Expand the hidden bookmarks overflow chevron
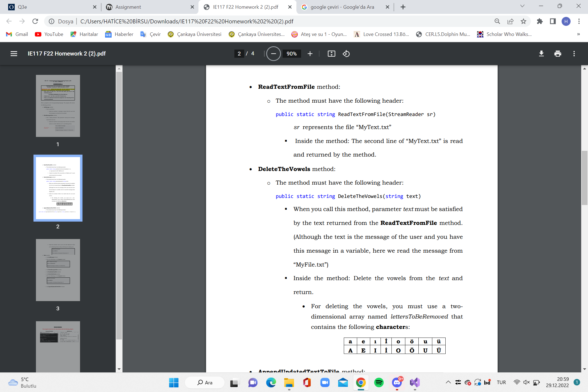 pos(578,34)
